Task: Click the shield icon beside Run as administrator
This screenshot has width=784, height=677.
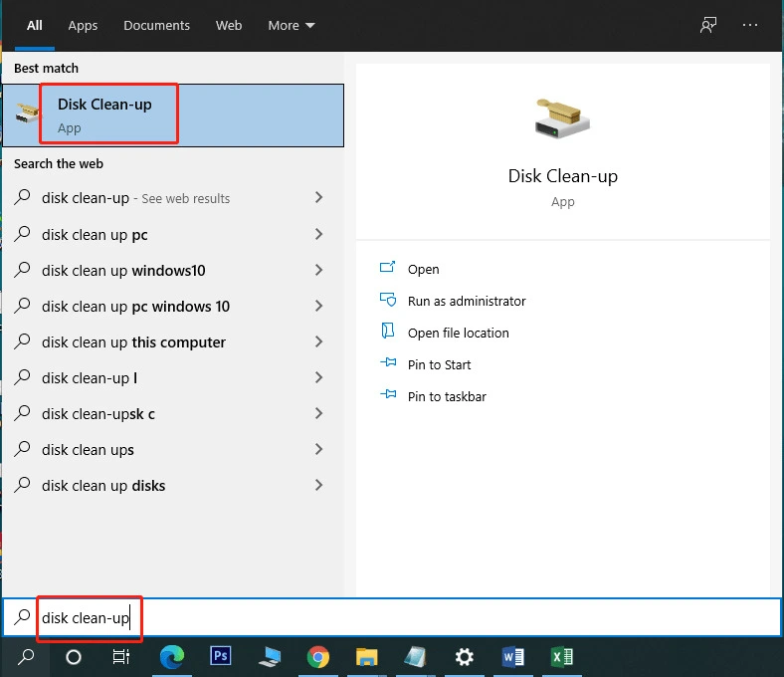Action: click(x=387, y=300)
